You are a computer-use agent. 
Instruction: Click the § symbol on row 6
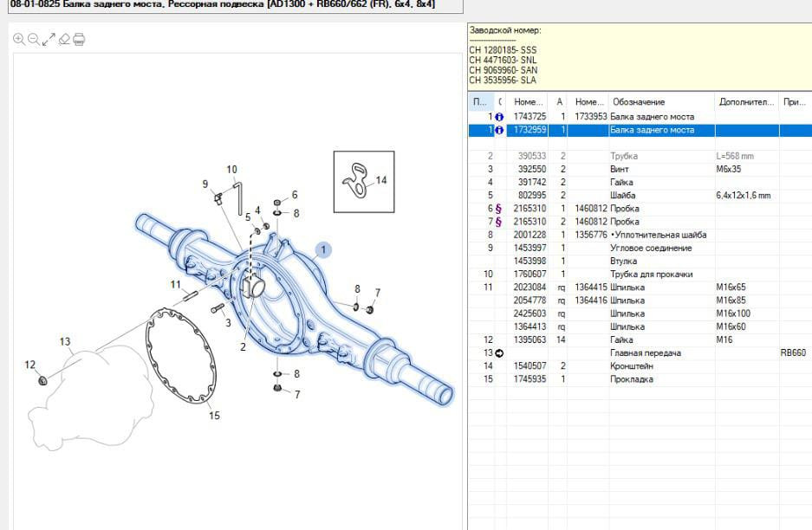499,209
